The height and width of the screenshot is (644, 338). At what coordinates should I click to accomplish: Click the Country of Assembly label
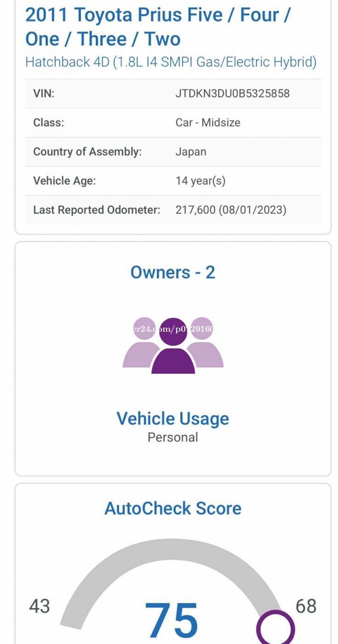tap(87, 152)
